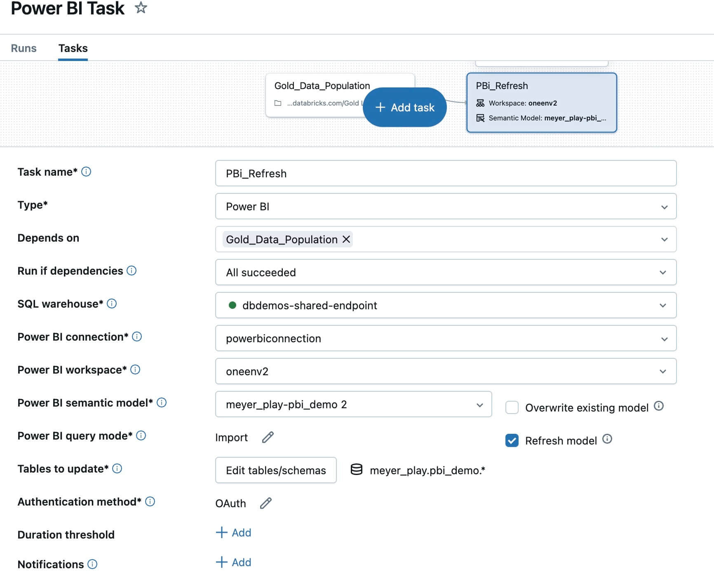
Task: Click info icon beside Refresh model
Action: [607, 439]
